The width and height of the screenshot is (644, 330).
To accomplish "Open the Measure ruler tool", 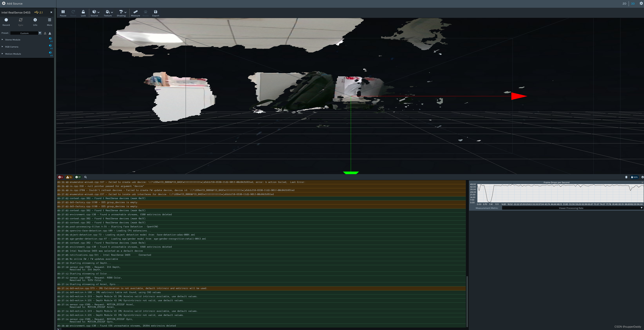I will 135,13.
